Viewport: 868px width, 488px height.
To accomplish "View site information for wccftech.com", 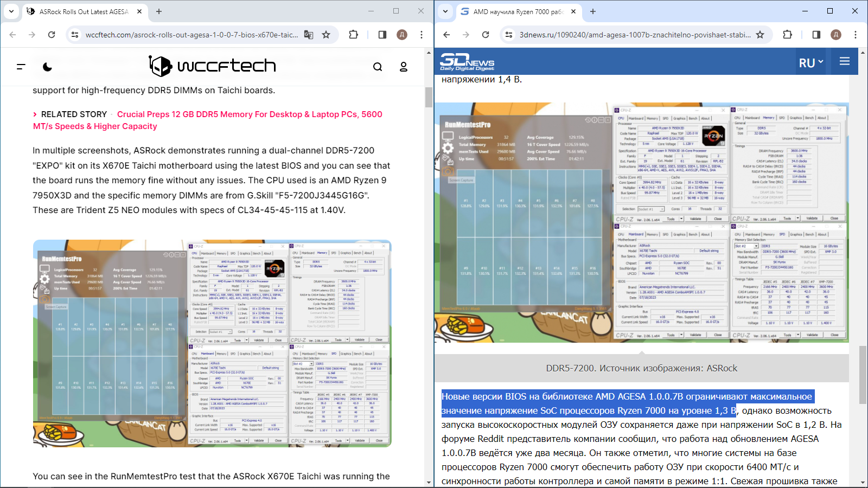I will [75, 35].
